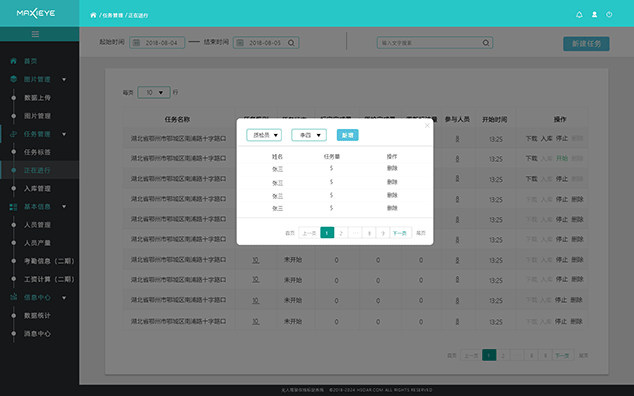Click the 任务量 column header in the dialog
Screen dimensions: 634x396
coord(332,157)
